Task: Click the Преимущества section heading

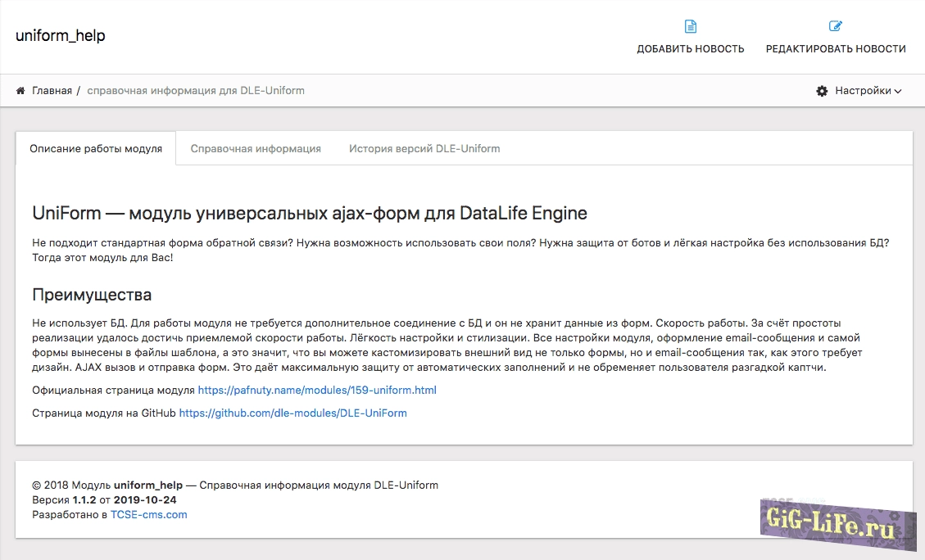Action: [x=92, y=295]
